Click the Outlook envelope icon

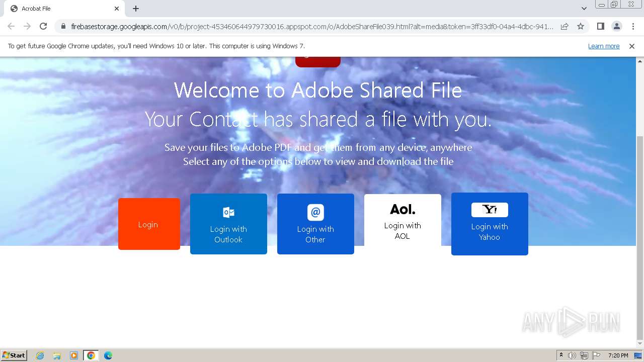coord(228,212)
